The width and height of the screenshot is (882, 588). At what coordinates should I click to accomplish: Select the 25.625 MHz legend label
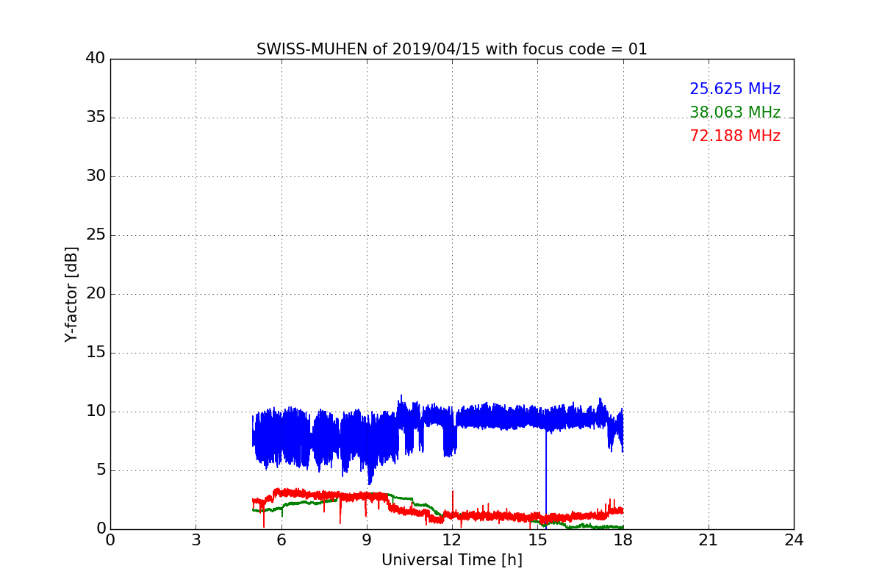pyautogui.click(x=735, y=89)
